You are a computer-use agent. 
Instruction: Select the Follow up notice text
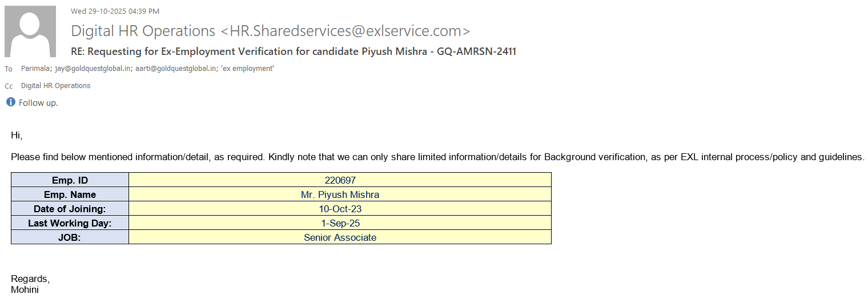coord(38,103)
